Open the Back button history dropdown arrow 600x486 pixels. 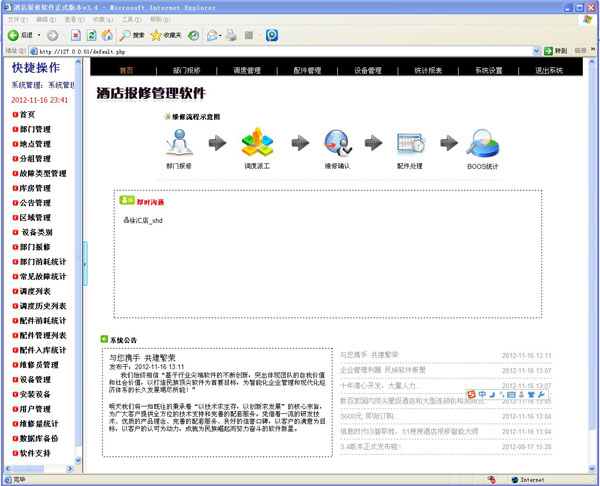tap(39, 35)
